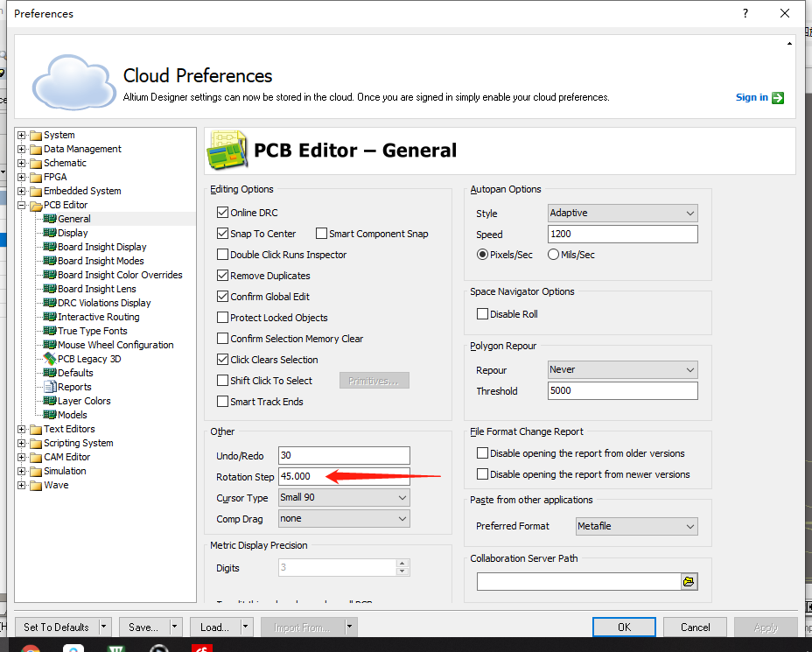812x652 pixels.
Task: Click the Schematic folder icon
Action: (36, 163)
